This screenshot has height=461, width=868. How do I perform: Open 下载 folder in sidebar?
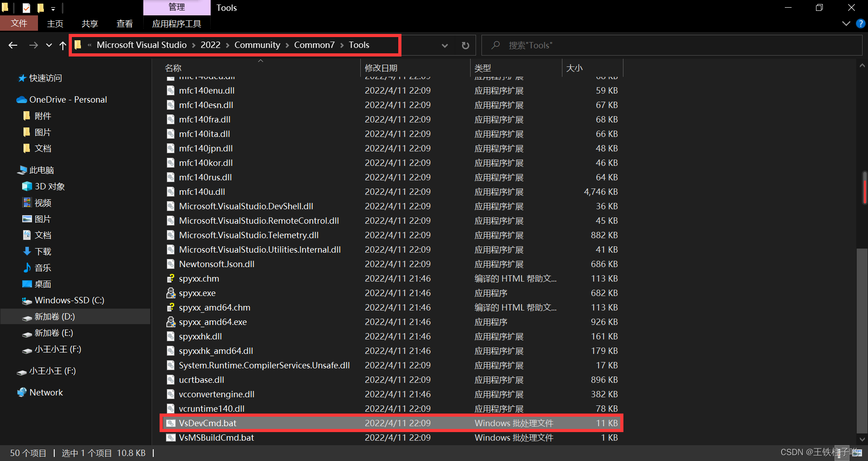pos(43,251)
